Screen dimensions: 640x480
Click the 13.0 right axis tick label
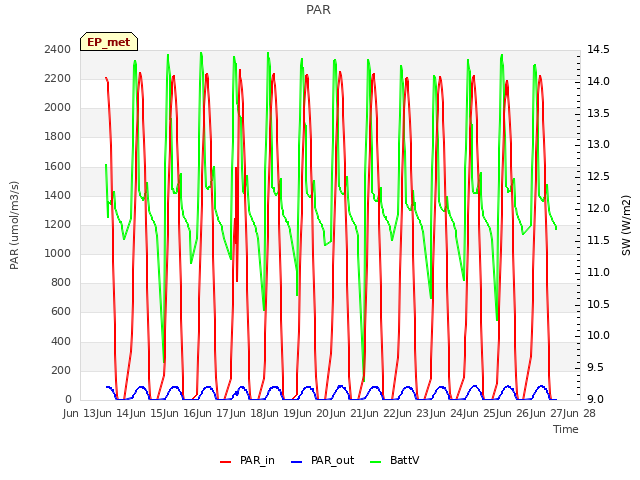(598, 145)
